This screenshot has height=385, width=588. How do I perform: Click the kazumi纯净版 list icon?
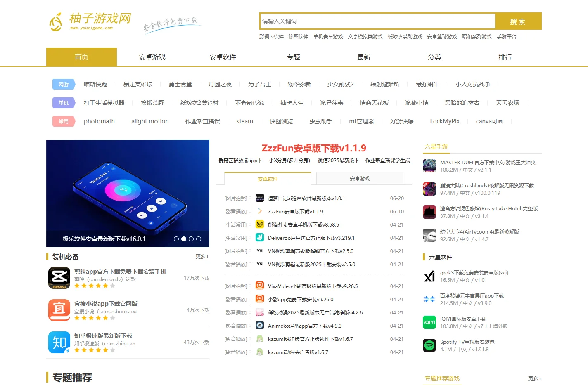coord(260,339)
